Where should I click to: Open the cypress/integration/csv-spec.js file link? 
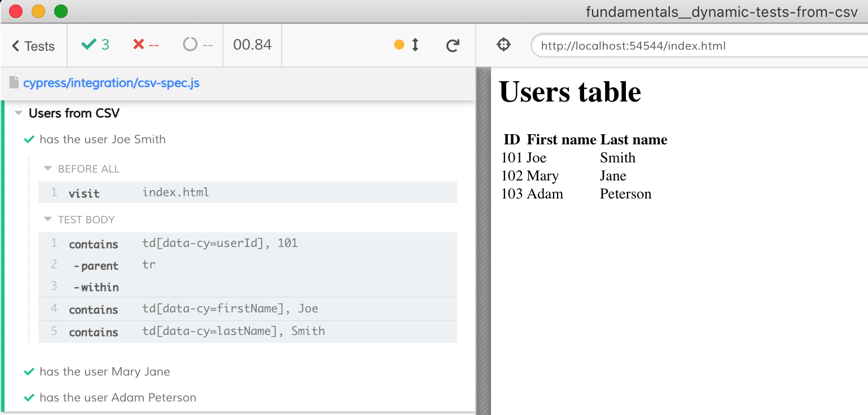click(x=111, y=83)
